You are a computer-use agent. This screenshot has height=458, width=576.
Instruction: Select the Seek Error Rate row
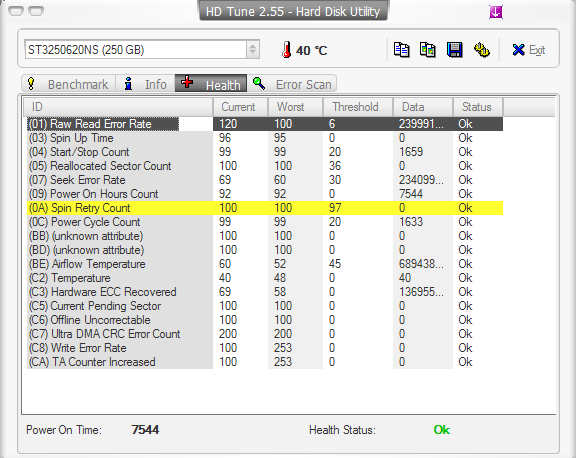(265, 180)
